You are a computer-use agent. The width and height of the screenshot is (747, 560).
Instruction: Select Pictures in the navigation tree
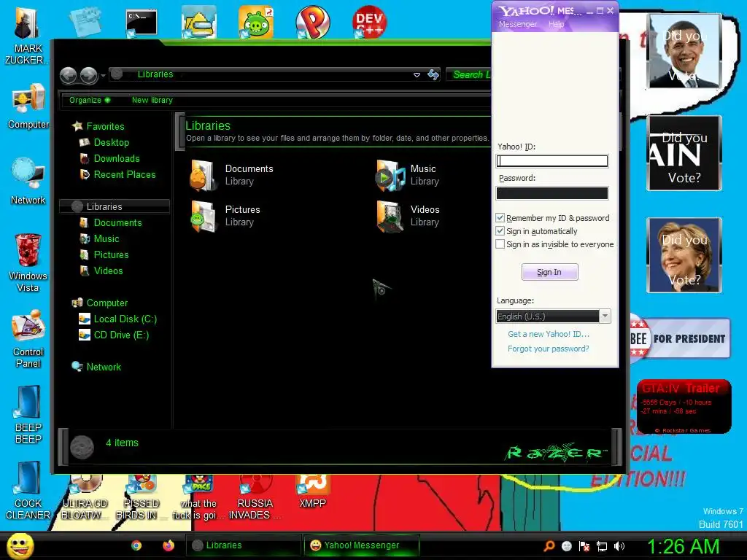(x=111, y=254)
